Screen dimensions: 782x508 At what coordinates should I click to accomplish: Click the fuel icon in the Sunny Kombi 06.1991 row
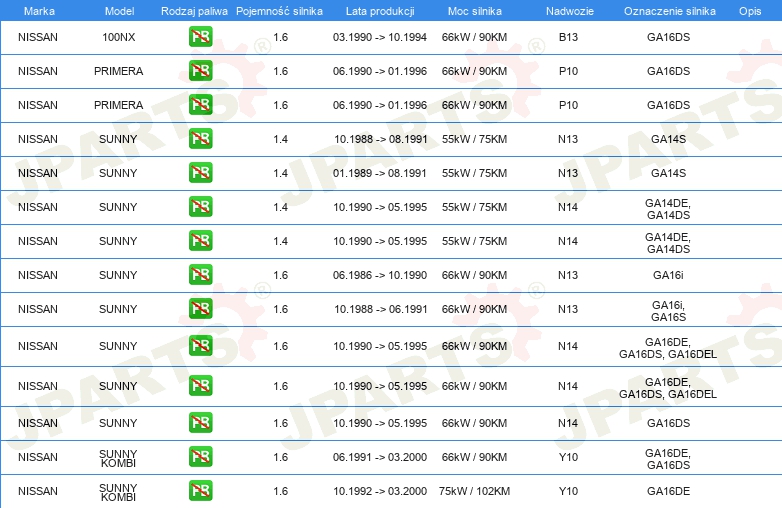pos(200,457)
